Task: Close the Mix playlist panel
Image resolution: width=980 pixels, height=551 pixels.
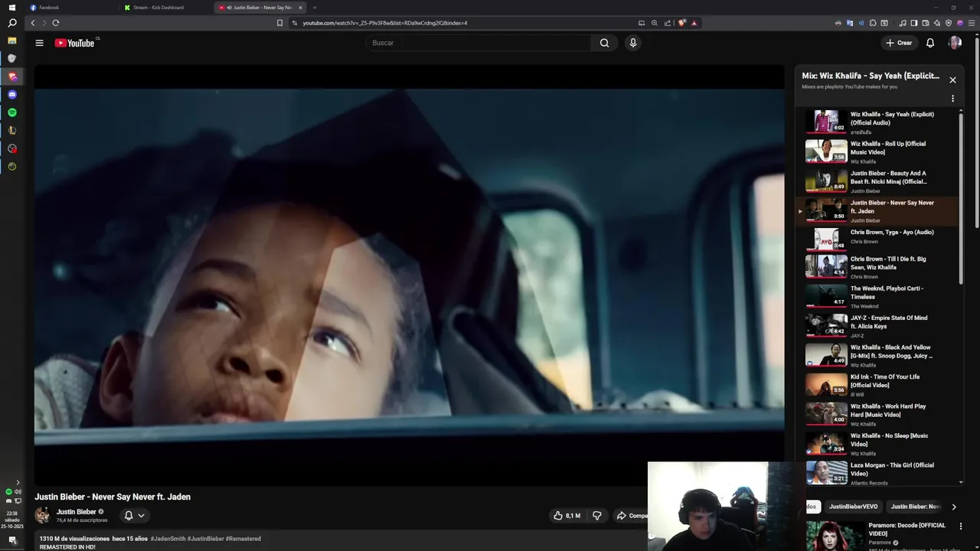Action: 952,80
